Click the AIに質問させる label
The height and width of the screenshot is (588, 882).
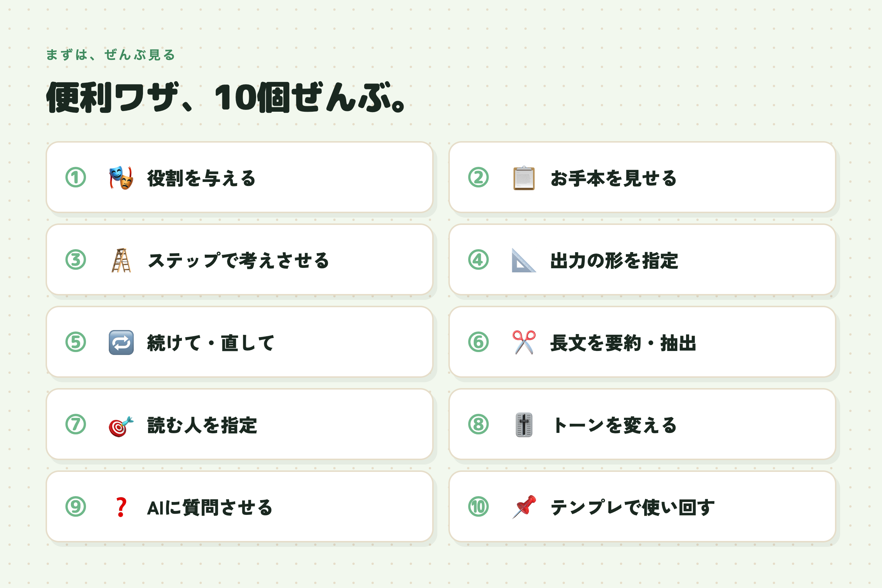(x=209, y=508)
